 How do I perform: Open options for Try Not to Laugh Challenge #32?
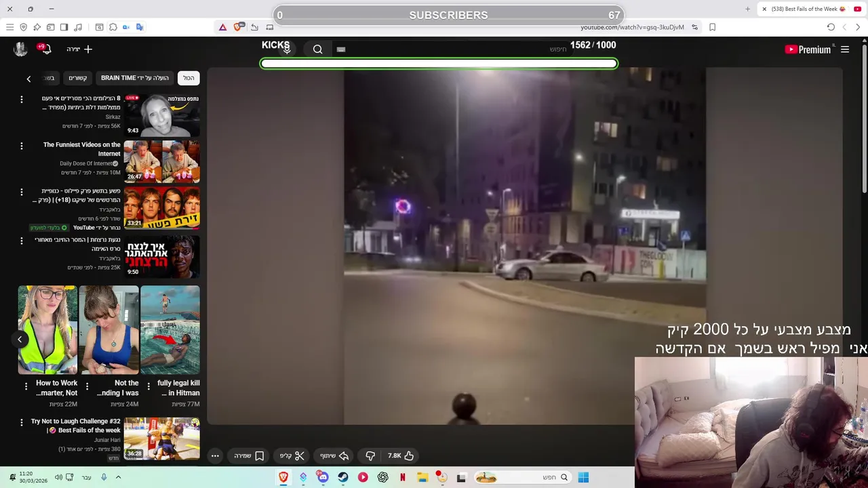tap(21, 423)
